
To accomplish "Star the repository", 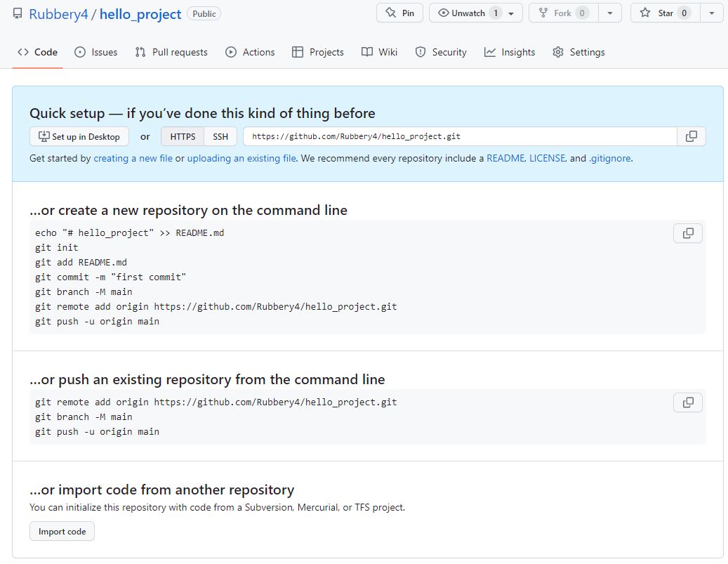I will click(x=665, y=13).
